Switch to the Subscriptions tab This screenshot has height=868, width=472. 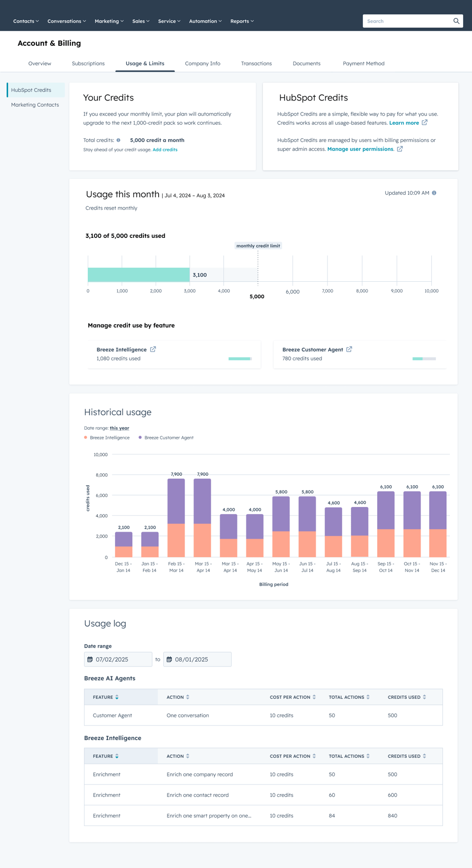[x=88, y=63]
